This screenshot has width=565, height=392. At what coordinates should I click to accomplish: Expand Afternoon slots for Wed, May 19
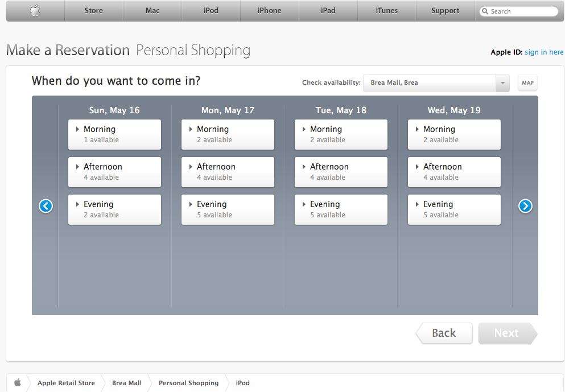click(454, 172)
